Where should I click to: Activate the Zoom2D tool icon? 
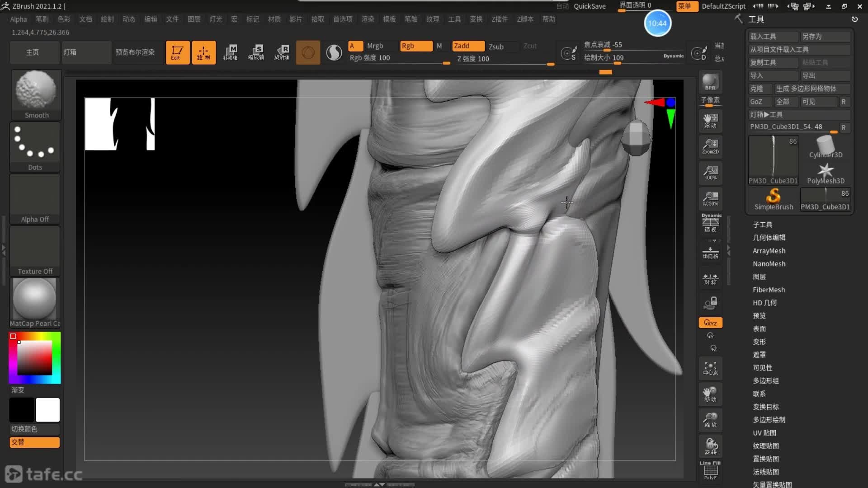(710, 146)
